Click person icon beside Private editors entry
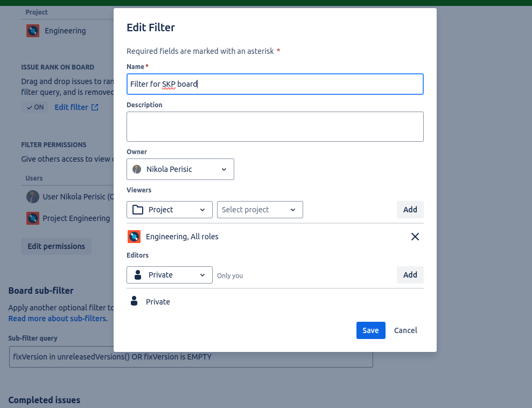The height and width of the screenshot is (408, 532). 134,301
